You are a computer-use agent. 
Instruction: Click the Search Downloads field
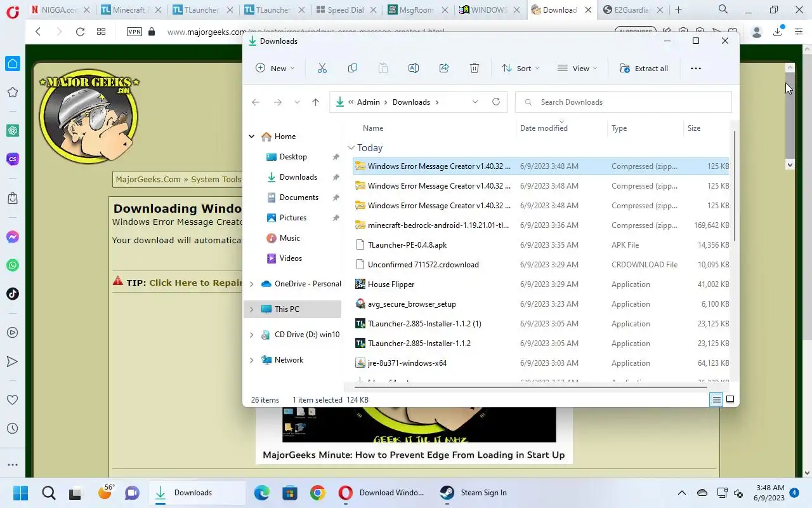[624, 102]
